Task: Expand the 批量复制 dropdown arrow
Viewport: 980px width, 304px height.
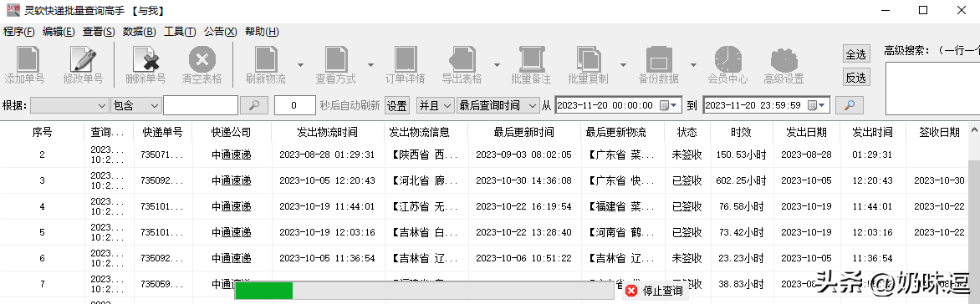Action: click(623, 64)
